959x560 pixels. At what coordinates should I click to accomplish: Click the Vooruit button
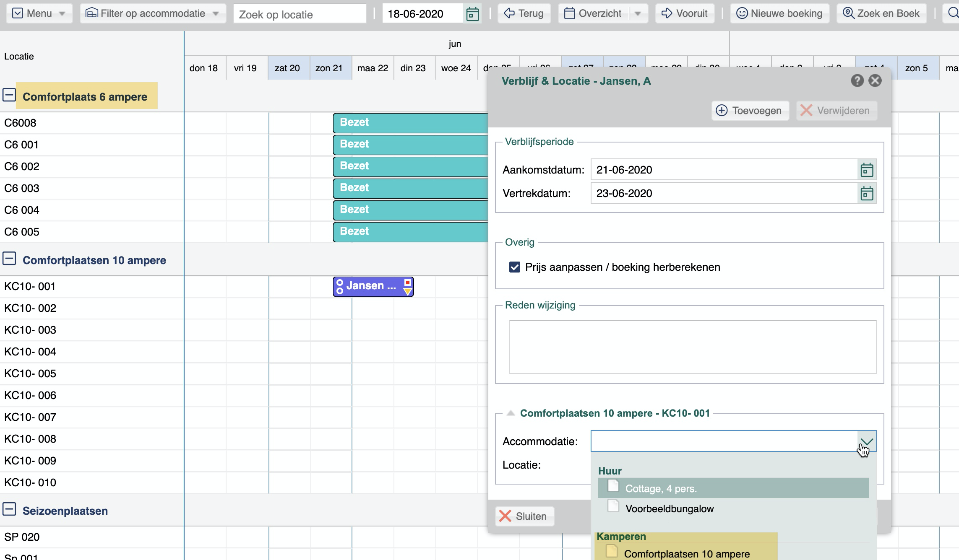pos(685,13)
